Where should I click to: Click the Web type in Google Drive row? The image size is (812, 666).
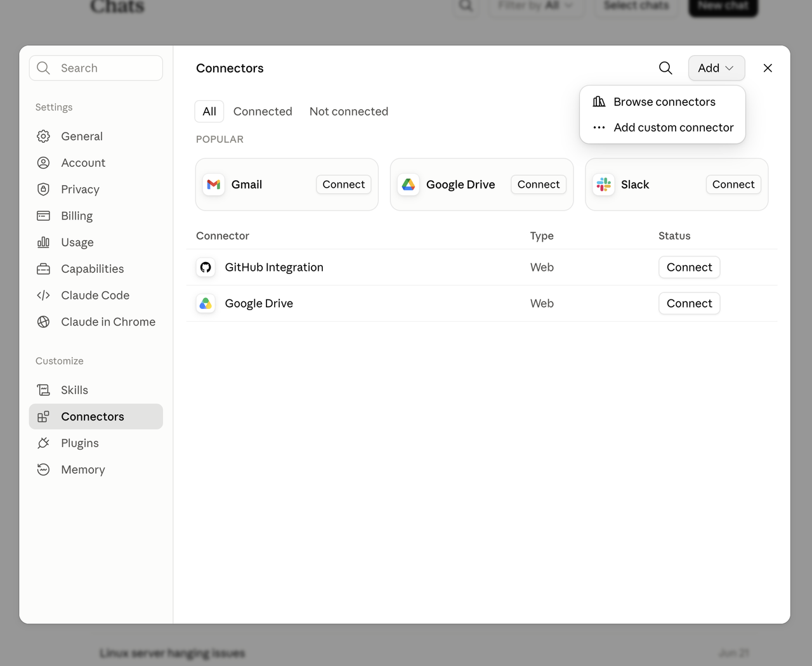(x=542, y=304)
